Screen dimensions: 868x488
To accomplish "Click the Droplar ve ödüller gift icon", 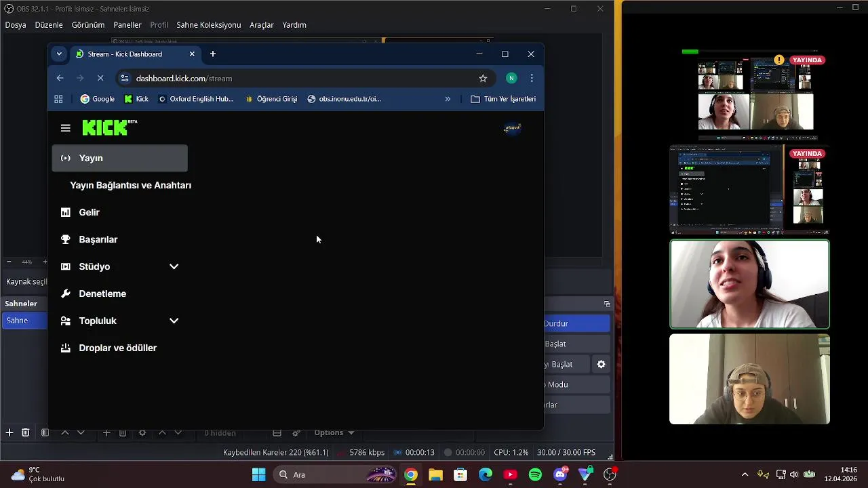I will [65, 348].
